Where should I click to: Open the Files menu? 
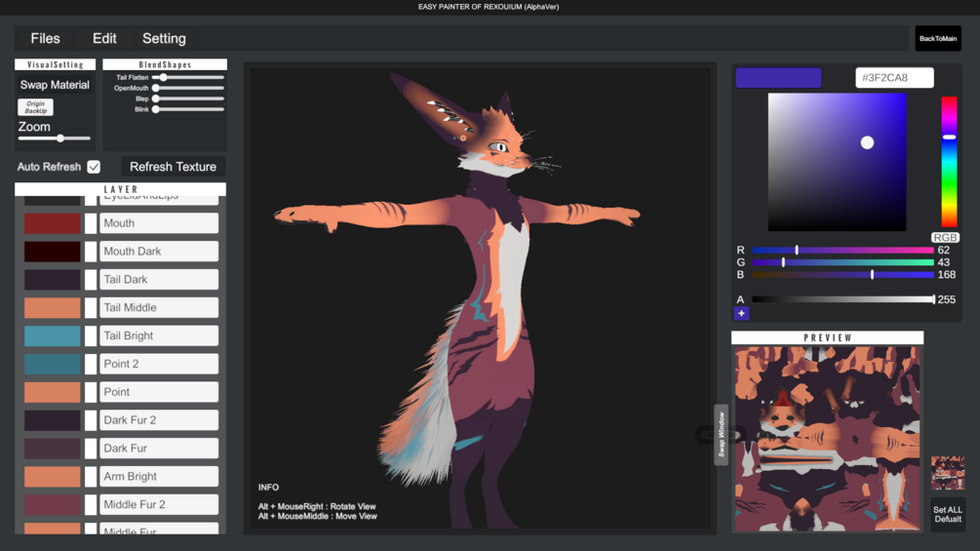pyautogui.click(x=45, y=39)
